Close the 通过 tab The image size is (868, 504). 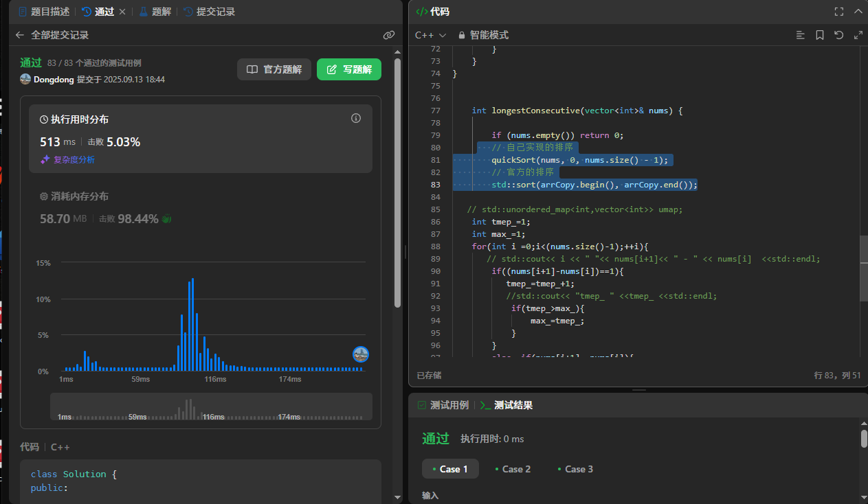[x=122, y=12]
